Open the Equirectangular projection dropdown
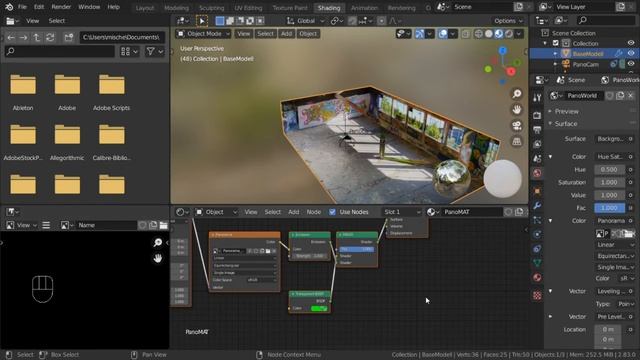The width and height of the screenshot is (640, 360). click(x=616, y=256)
